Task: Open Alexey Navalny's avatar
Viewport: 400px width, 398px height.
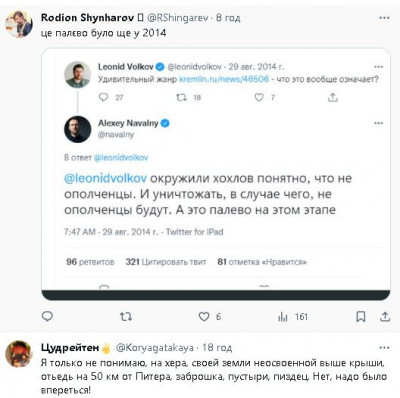Action: pos(77,129)
